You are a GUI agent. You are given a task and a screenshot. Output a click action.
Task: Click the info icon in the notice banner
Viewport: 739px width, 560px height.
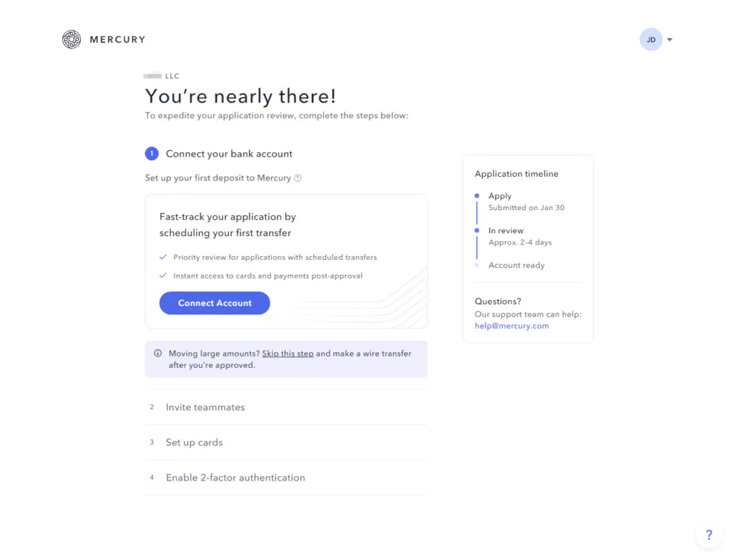[x=158, y=354]
